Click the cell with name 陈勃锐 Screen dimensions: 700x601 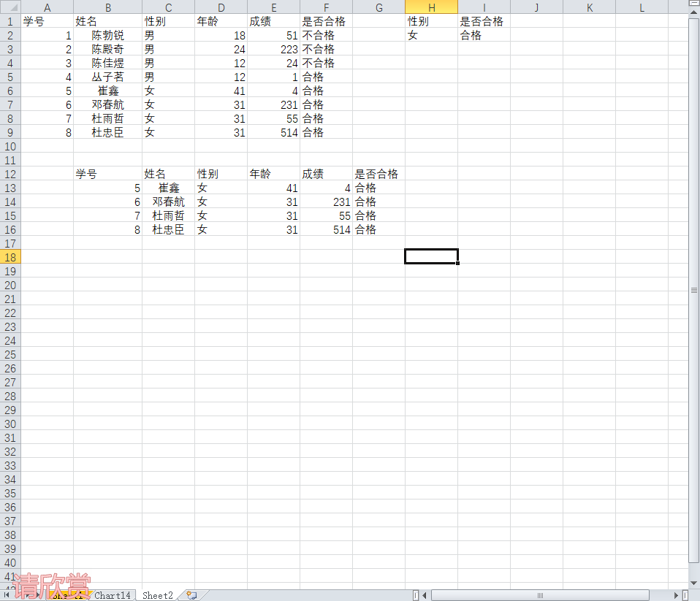click(x=107, y=35)
